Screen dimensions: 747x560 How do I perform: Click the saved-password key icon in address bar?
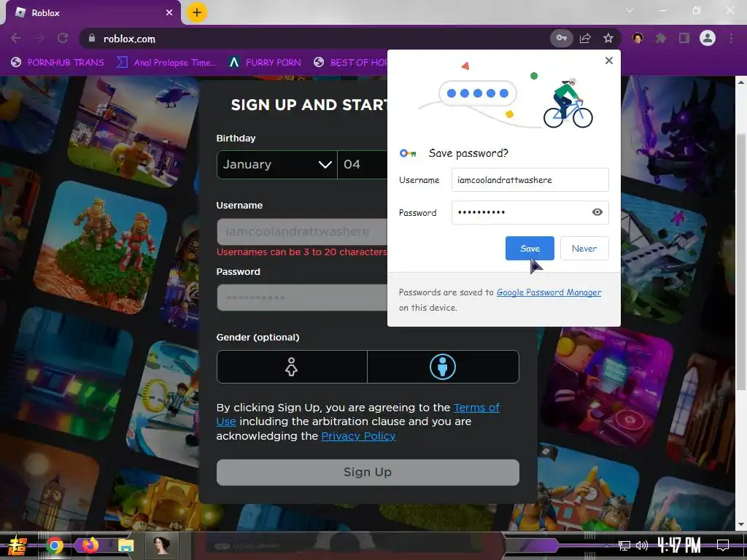coord(562,38)
